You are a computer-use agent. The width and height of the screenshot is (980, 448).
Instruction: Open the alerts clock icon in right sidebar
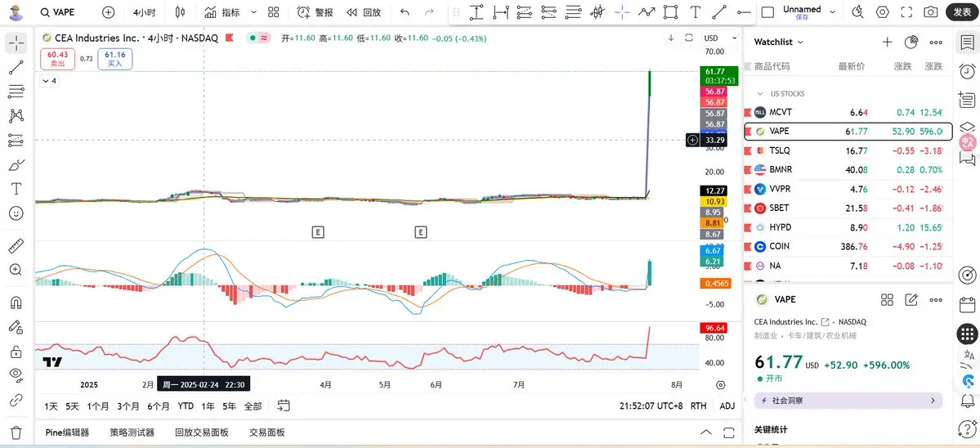pyautogui.click(x=967, y=70)
